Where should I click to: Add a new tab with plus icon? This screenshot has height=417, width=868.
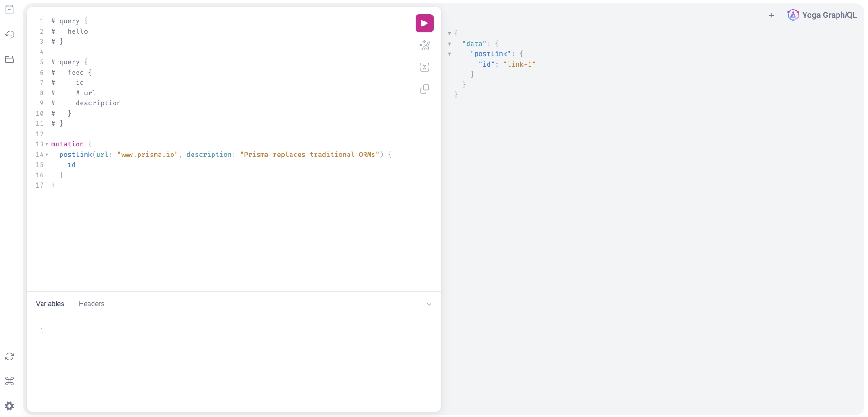[x=771, y=15]
